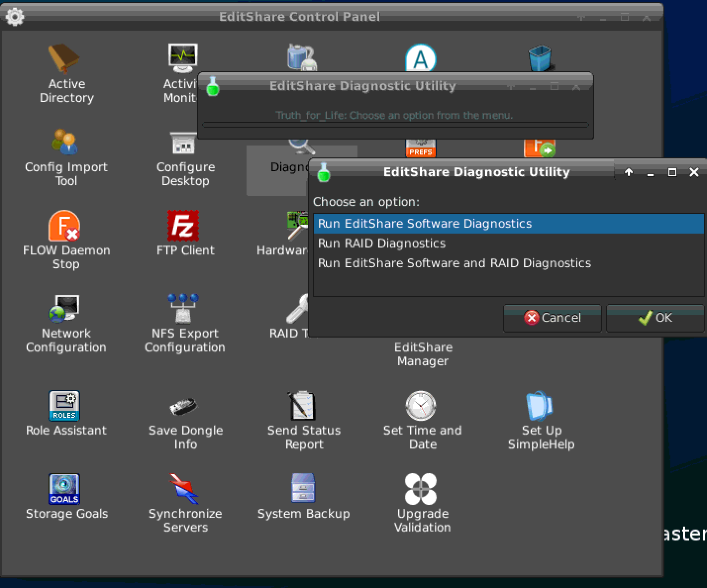Launch Synchronize Servers icon
Viewport: 707px width, 588px height.
(183, 489)
